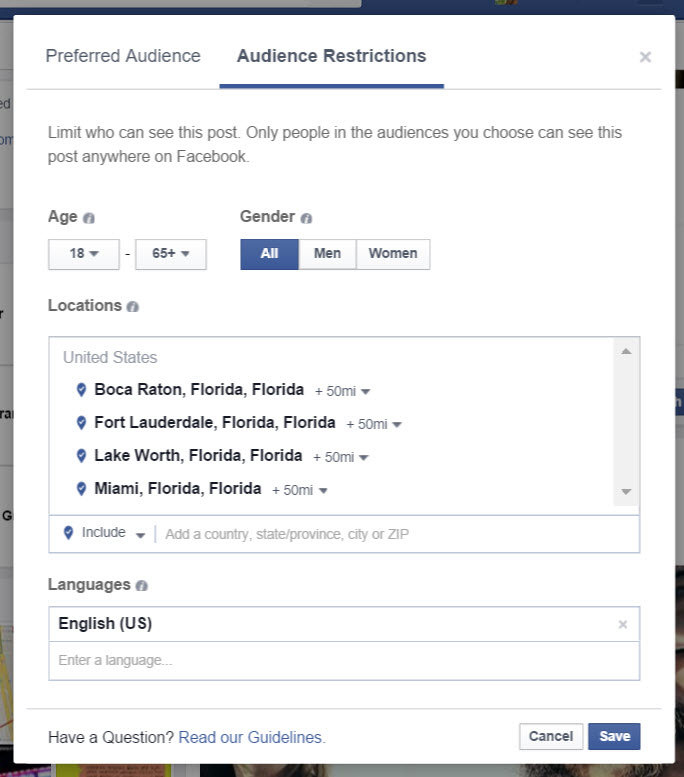The height and width of the screenshot is (777, 684).
Task: Switch to the Preferred Audience tab
Action: point(123,56)
